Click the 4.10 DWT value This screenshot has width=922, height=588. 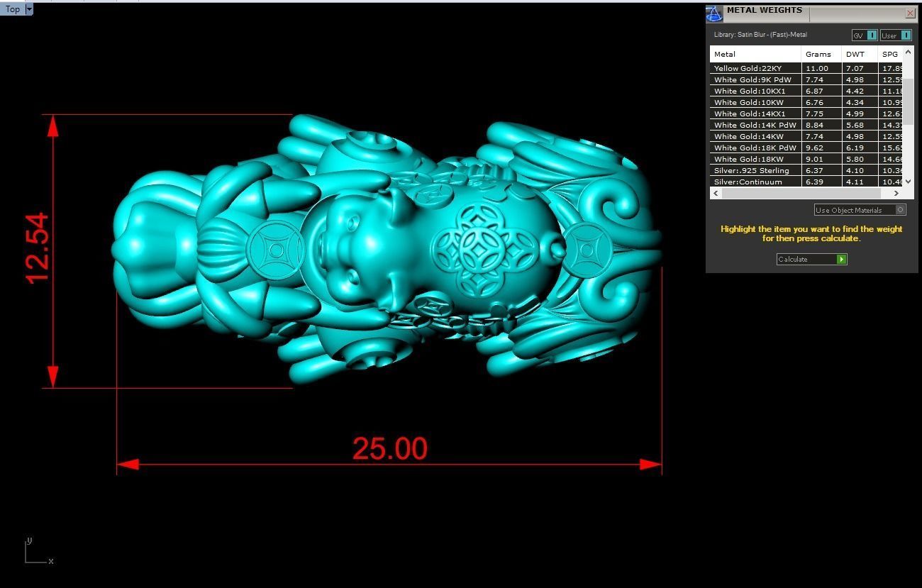point(855,170)
